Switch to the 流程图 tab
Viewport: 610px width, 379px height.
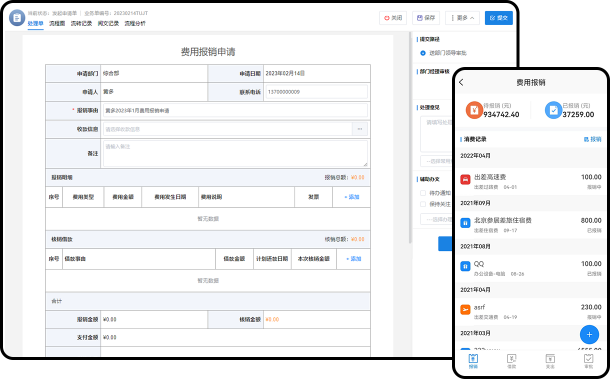pos(57,23)
